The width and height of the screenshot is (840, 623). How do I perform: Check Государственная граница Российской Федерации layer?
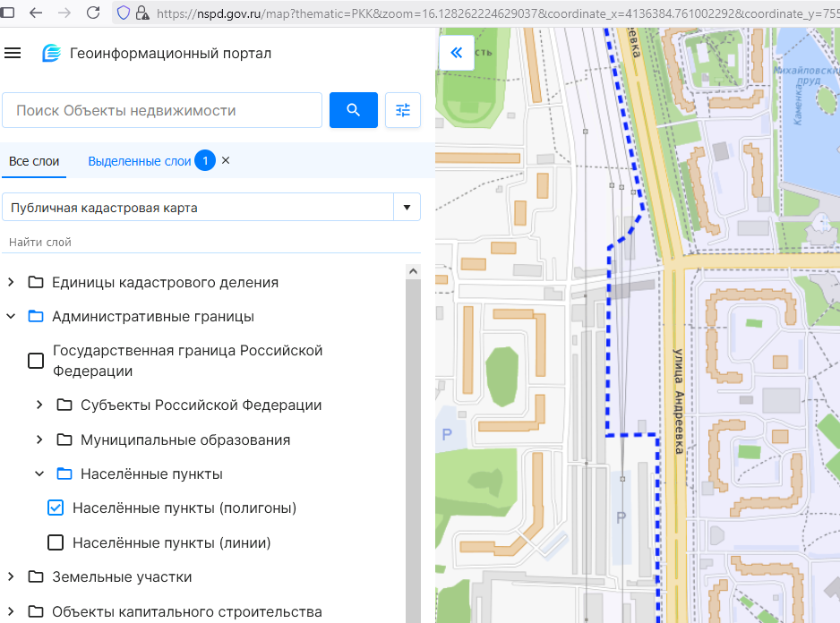click(36, 361)
